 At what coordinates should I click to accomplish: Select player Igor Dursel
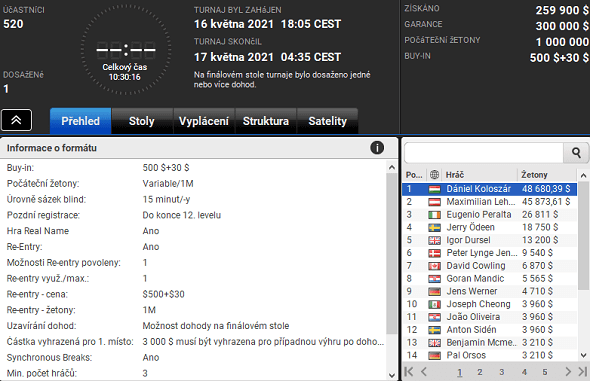click(x=489, y=240)
